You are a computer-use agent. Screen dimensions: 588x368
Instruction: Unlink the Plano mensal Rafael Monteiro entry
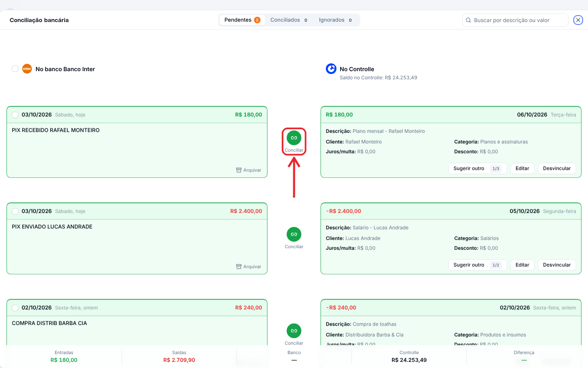557,168
